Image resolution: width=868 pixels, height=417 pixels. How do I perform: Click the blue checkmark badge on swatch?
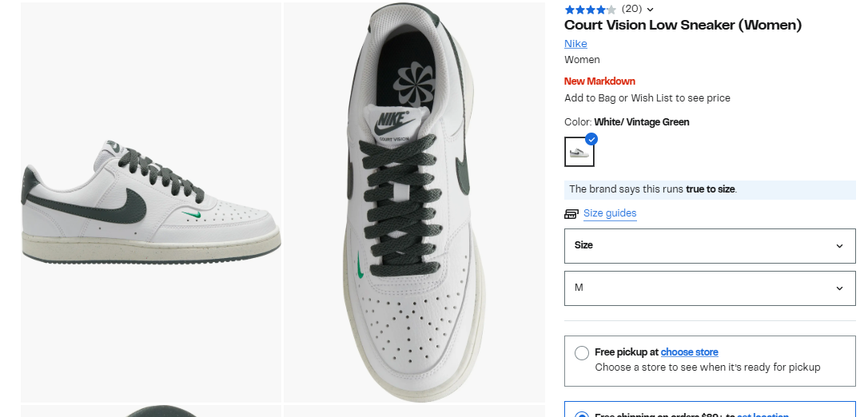(x=591, y=139)
